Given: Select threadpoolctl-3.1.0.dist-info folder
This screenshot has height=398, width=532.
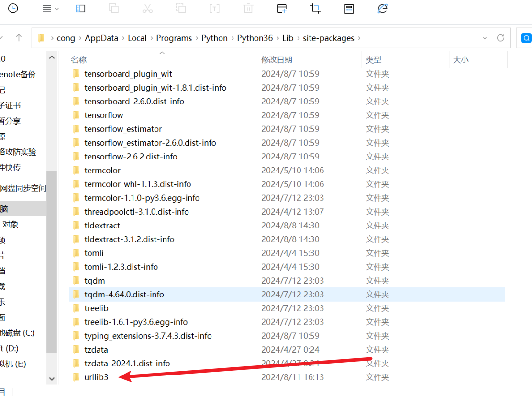Looking at the screenshot, I should point(137,212).
